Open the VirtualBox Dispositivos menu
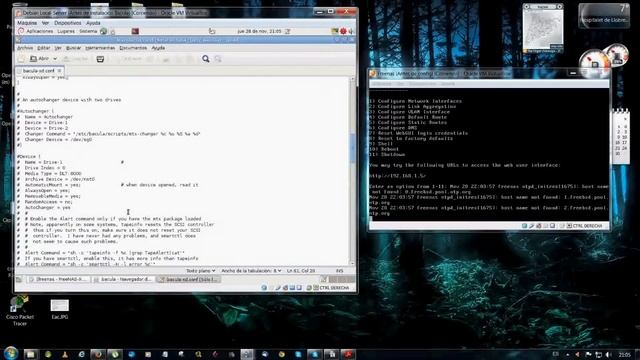This screenshot has height=360, width=640. pos(68,23)
